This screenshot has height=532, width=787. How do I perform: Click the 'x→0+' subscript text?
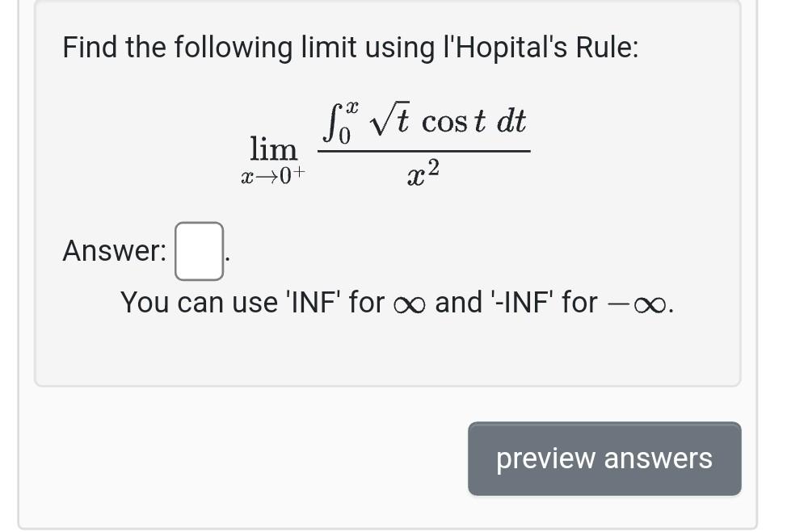coord(273,175)
